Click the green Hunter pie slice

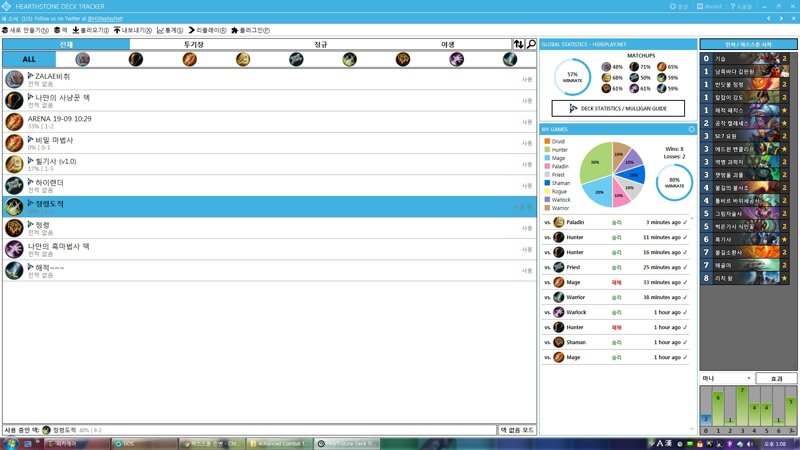(x=595, y=163)
